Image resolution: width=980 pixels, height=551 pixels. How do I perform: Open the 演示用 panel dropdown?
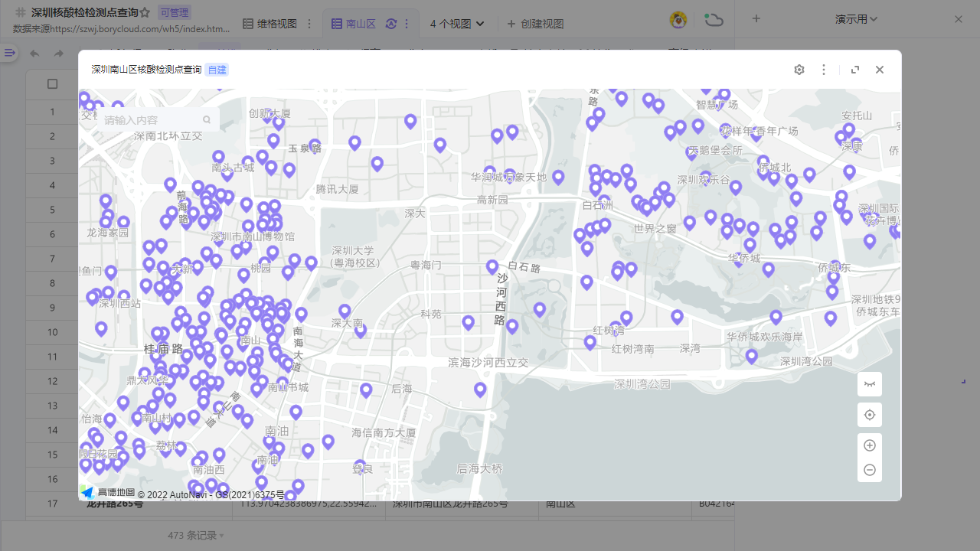coord(856,19)
